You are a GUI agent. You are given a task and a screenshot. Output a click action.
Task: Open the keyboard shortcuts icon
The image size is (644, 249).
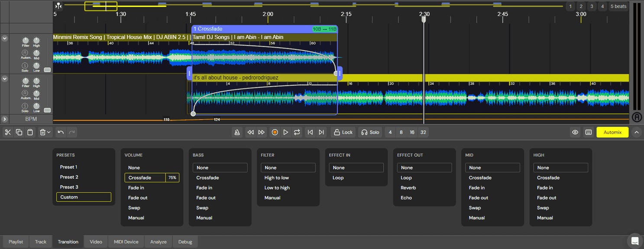pyautogui.click(x=589, y=133)
